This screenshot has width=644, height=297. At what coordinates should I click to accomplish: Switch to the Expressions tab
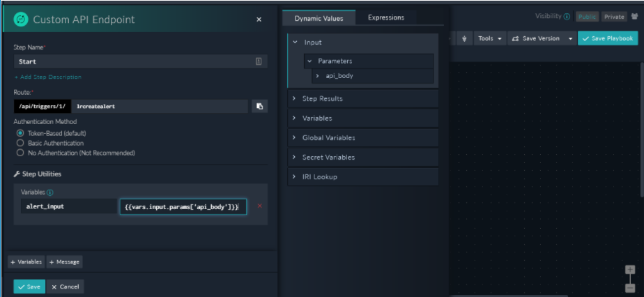385,17
